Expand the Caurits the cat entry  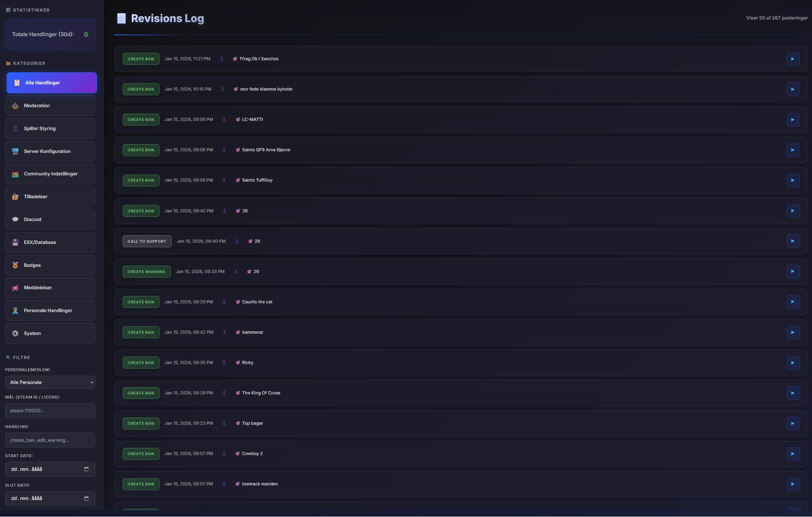pos(793,302)
